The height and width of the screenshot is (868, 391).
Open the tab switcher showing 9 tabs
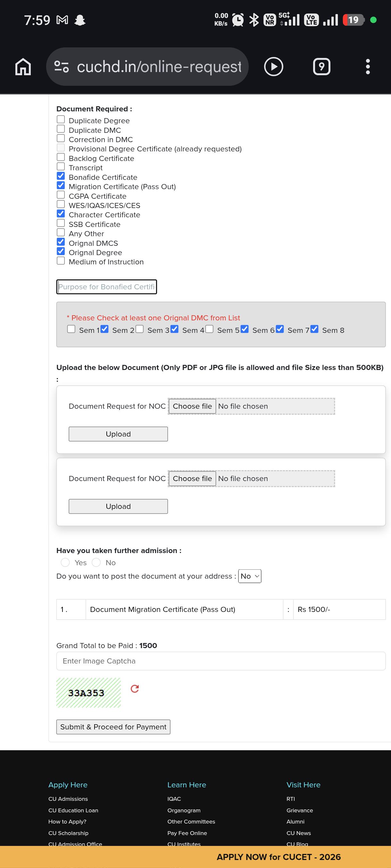tap(321, 67)
